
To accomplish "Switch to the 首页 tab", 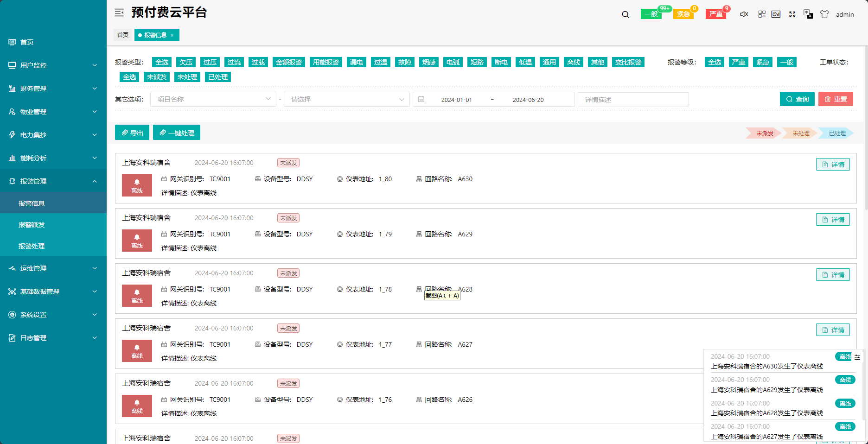I will [x=123, y=35].
